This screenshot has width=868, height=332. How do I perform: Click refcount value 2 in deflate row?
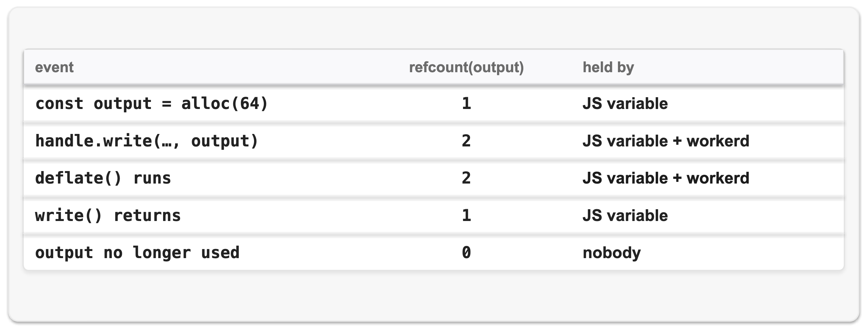[466, 178]
